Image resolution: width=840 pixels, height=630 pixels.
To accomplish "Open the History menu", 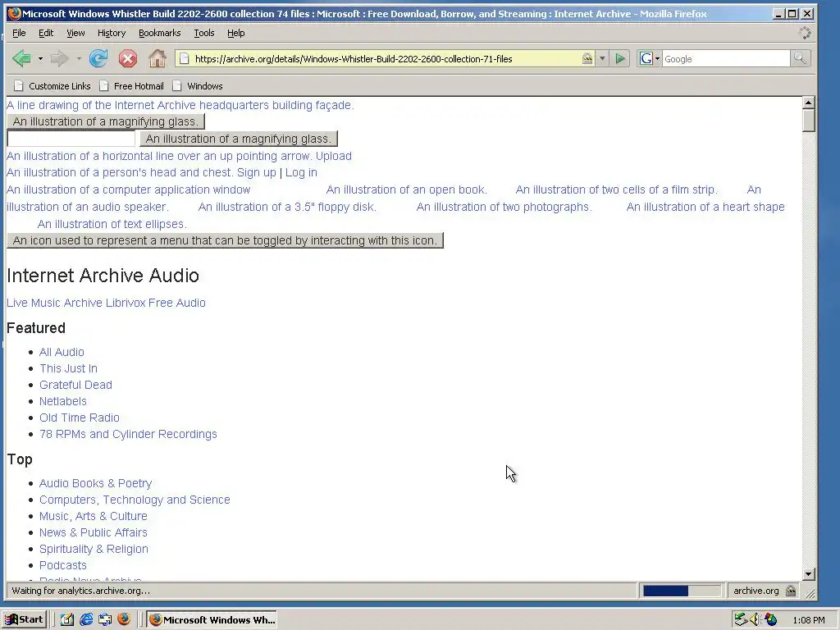I will [x=112, y=33].
